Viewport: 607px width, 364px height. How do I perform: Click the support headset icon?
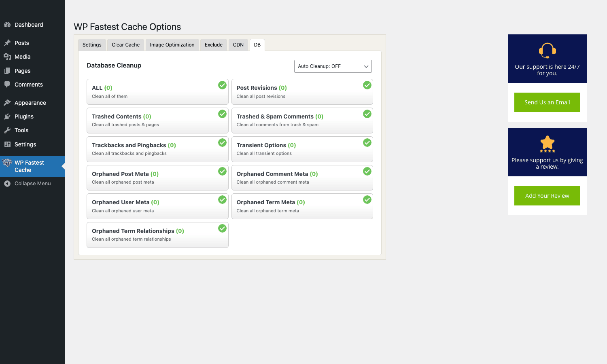547,51
